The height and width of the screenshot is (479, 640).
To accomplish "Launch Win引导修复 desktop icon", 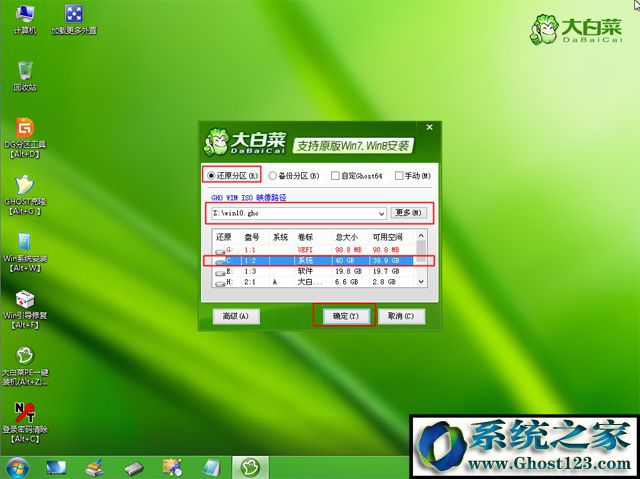I will tap(25, 309).
